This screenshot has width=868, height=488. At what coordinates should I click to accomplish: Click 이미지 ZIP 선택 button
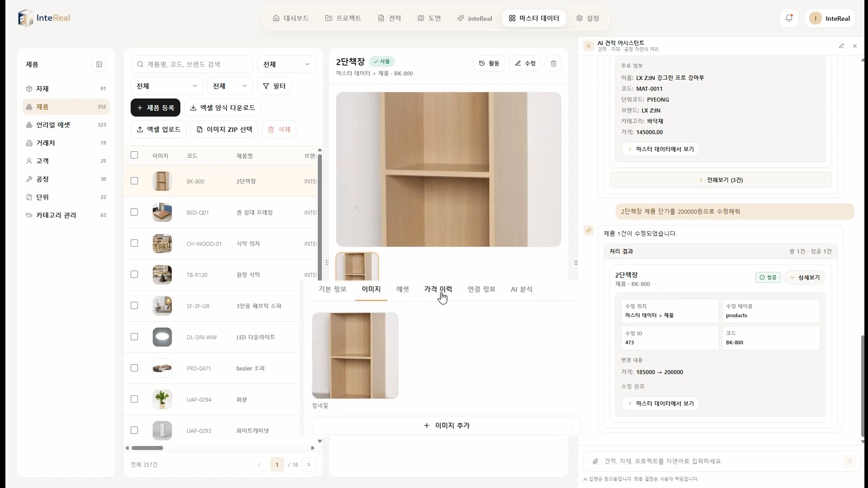[x=224, y=129]
